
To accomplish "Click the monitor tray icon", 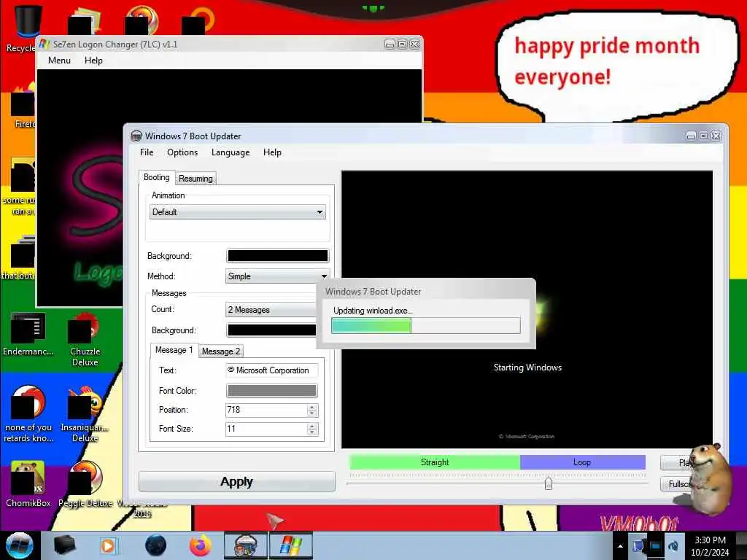I will tap(656, 546).
